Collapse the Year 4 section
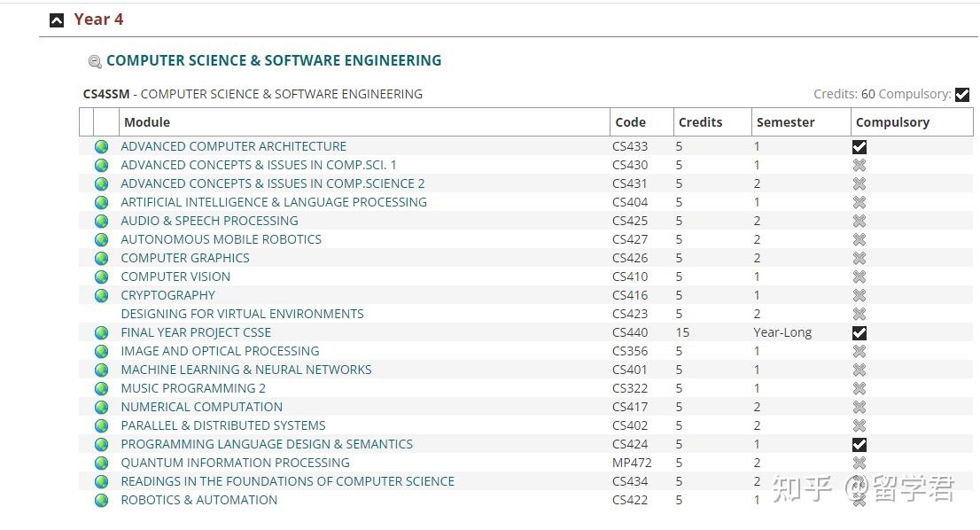 point(57,20)
